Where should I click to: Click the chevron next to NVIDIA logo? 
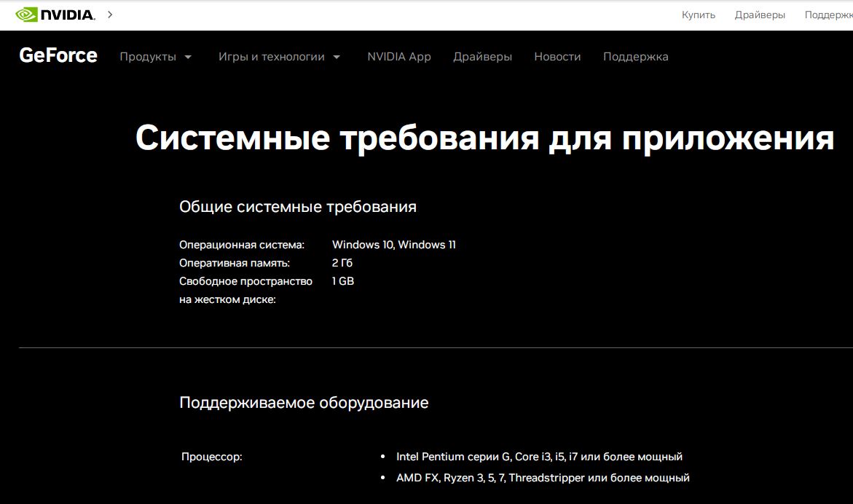pyautogui.click(x=110, y=15)
